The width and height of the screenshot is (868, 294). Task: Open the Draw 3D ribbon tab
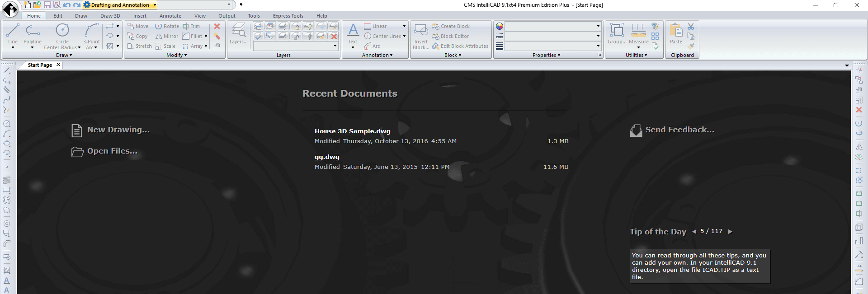pyautogui.click(x=110, y=16)
